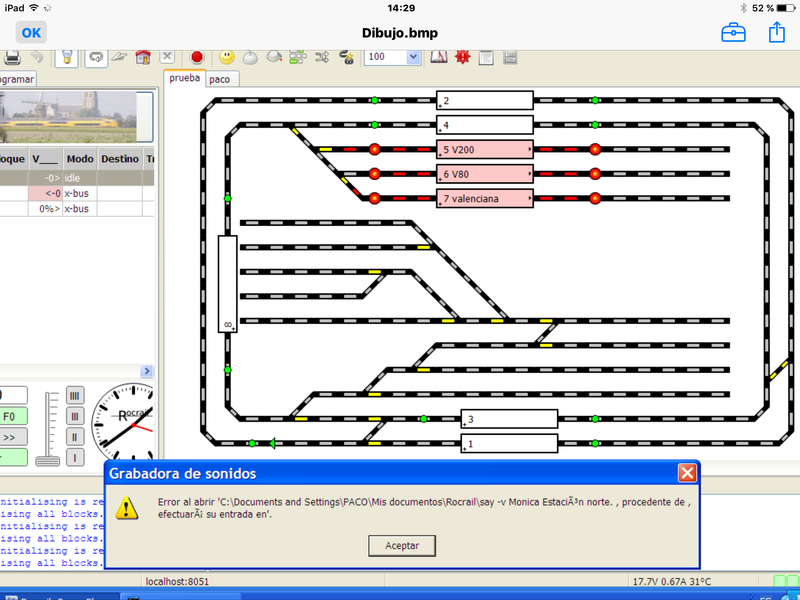Click the green direction arrow on bottom track
Image resolution: width=800 pixels, height=600 pixels.
pyautogui.click(x=272, y=443)
